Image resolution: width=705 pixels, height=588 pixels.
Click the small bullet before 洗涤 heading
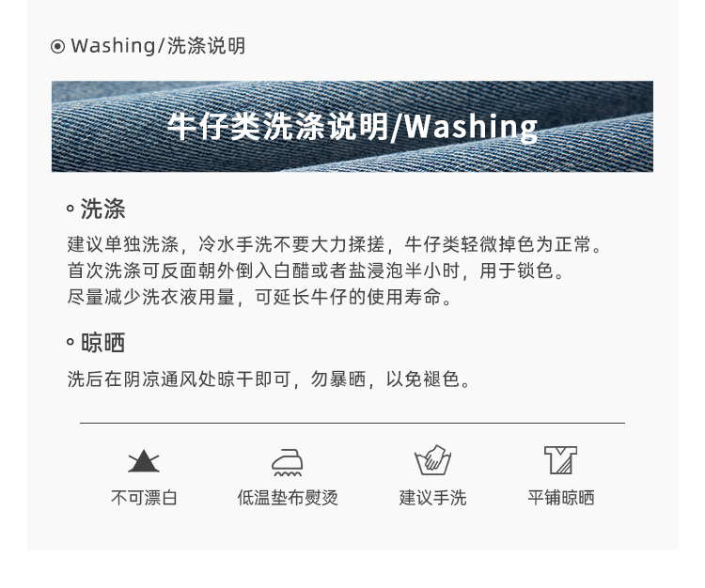(x=70, y=208)
